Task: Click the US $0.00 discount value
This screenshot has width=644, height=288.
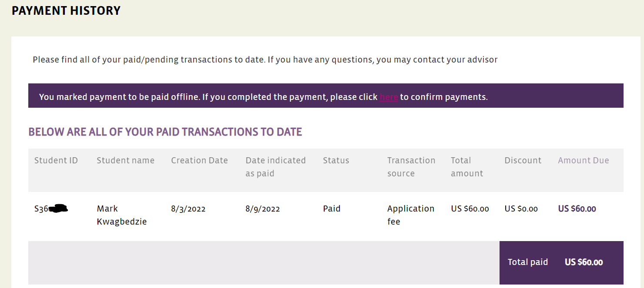Action: coord(521,209)
